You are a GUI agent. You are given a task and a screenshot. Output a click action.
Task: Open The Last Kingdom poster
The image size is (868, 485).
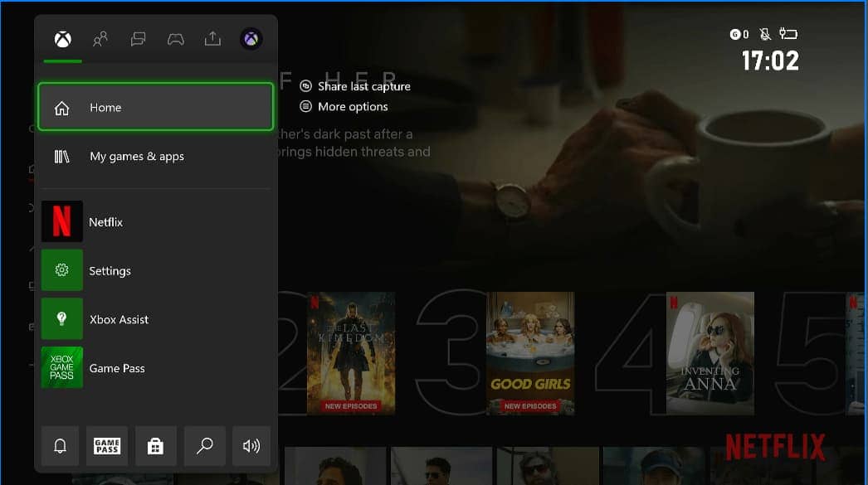[x=351, y=353]
